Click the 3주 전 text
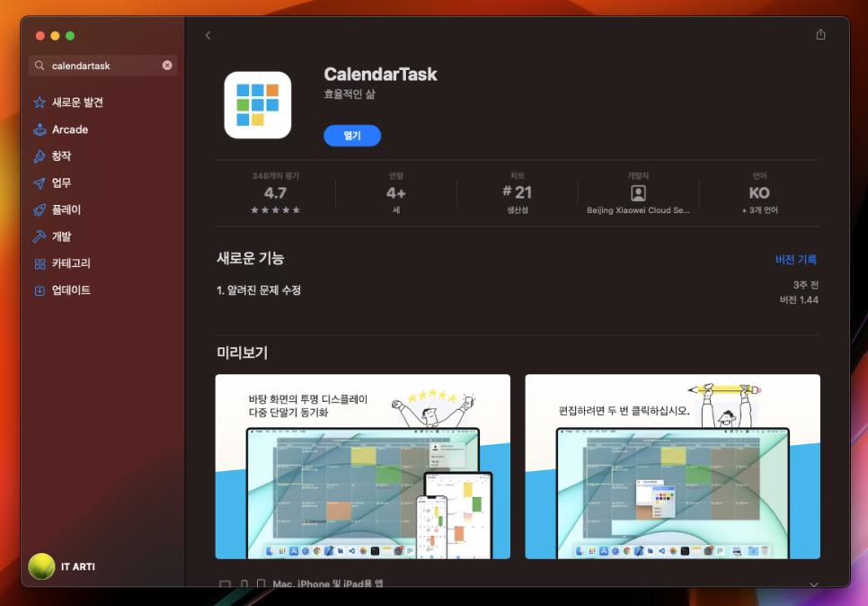Viewport: 868px width, 606px height. pos(805,285)
